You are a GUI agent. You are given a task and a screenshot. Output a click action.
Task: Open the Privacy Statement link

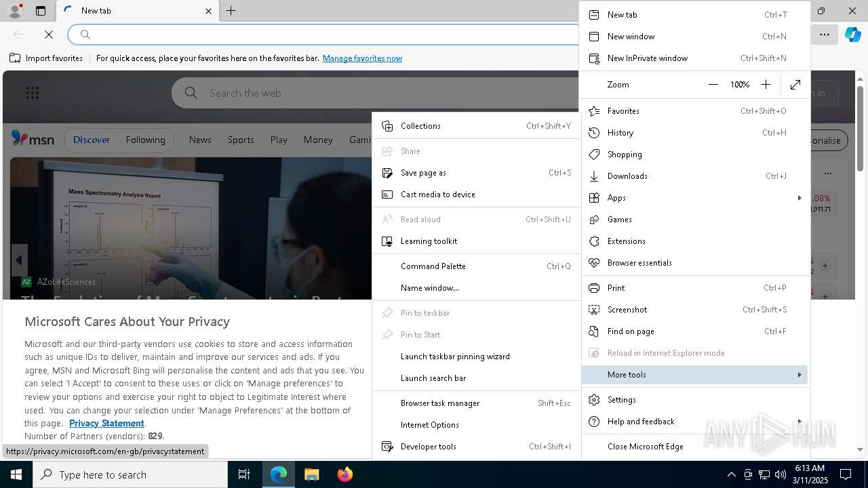point(106,423)
